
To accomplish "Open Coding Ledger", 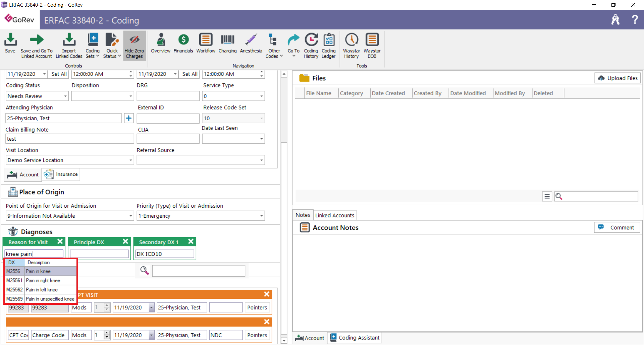I will tap(328, 46).
